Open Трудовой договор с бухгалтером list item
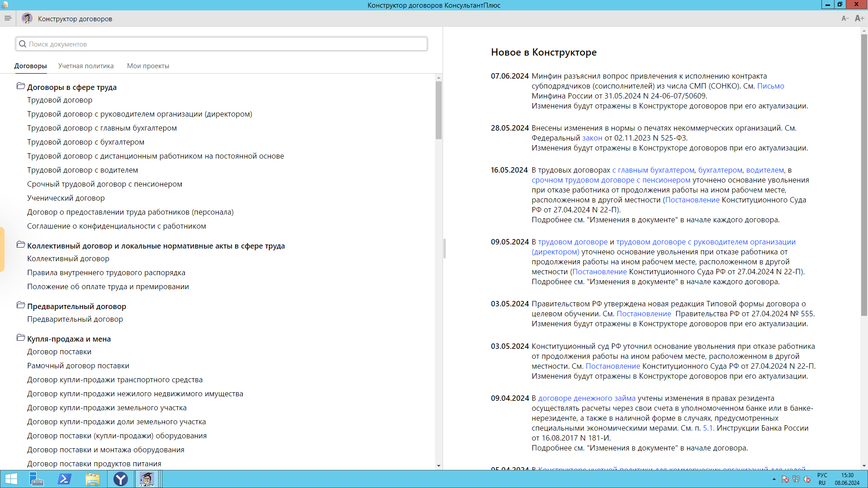868x488 pixels. tap(86, 142)
